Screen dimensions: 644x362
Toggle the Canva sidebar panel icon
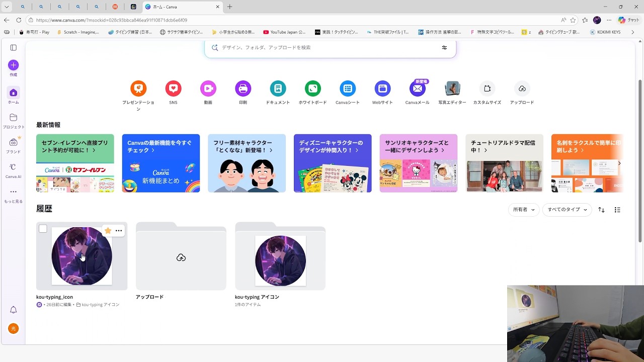coord(14,48)
